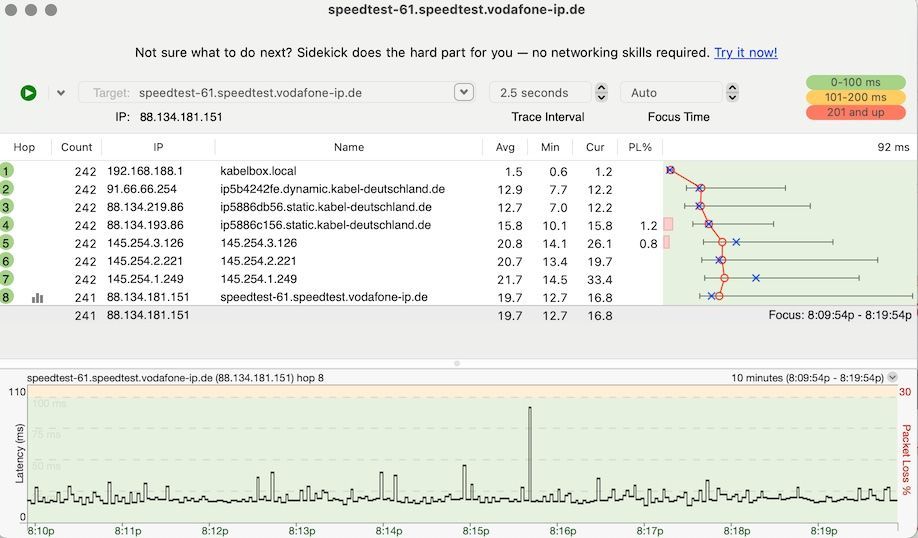The height and width of the screenshot is (538, 918).
Task: Click the Packet Loss % axis label
Action: (906, 460)
